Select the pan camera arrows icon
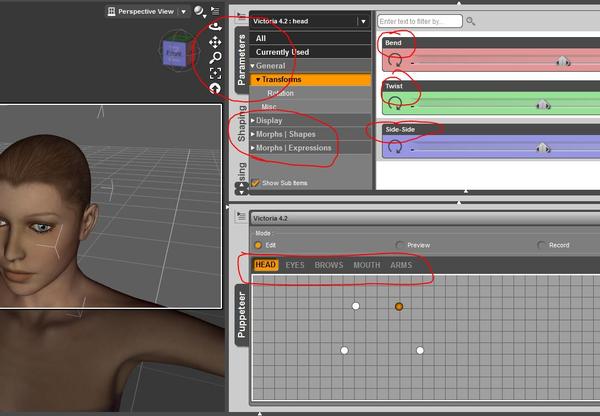 (x=215, y=42)
